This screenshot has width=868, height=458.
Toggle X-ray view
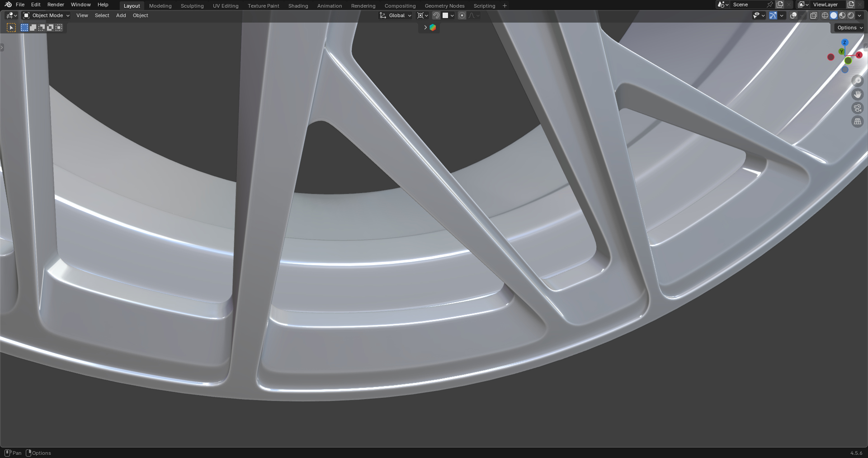point(813,15)
